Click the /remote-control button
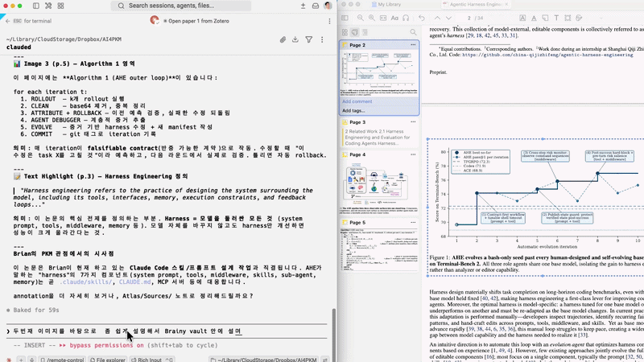644x362 pixels. click(62, 360)
